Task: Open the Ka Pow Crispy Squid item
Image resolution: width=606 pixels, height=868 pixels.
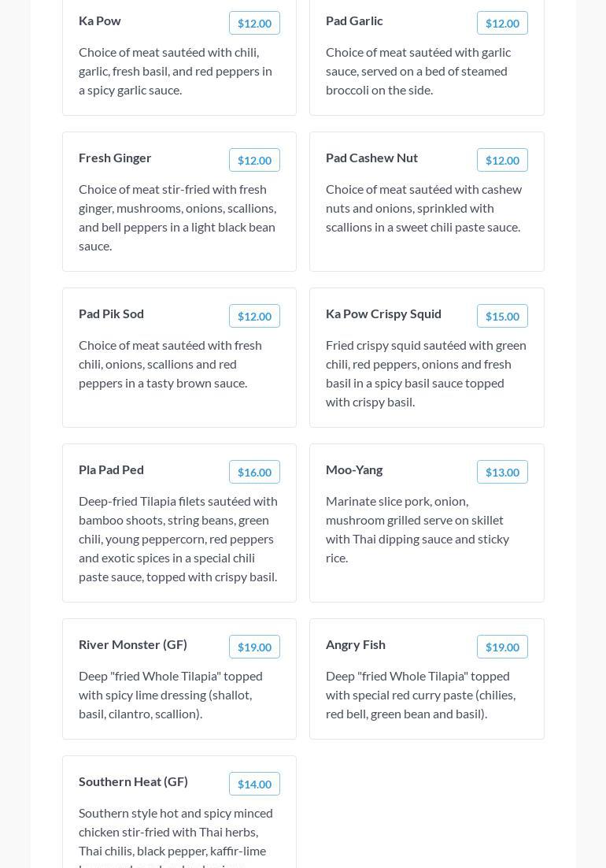Action: coord(383,313)
